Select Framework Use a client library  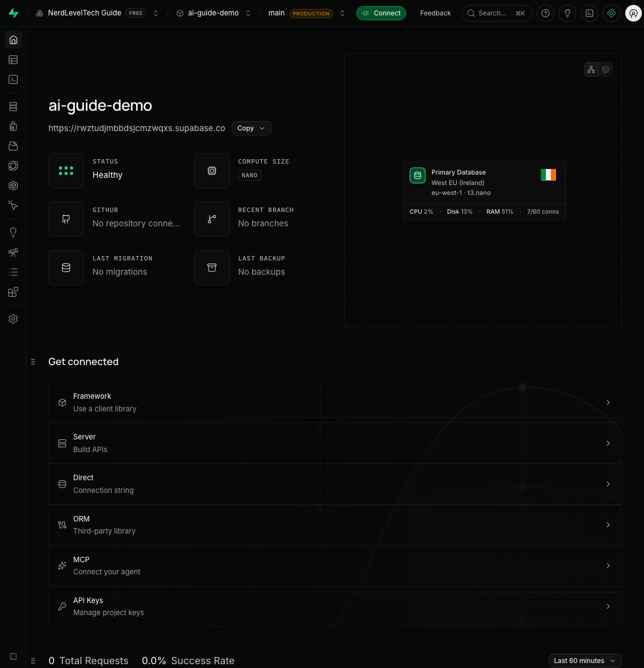pyautogui.click(x=335, y=403)
